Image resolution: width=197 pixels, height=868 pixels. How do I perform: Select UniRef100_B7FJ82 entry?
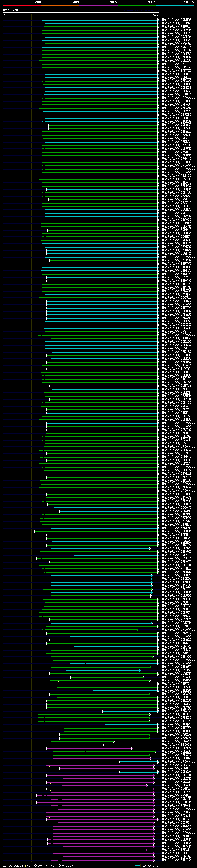point(177,50)
